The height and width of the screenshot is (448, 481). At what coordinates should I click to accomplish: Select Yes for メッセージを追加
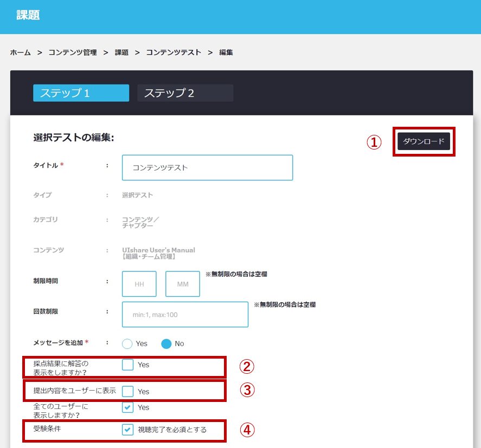(x=127, y=343)
